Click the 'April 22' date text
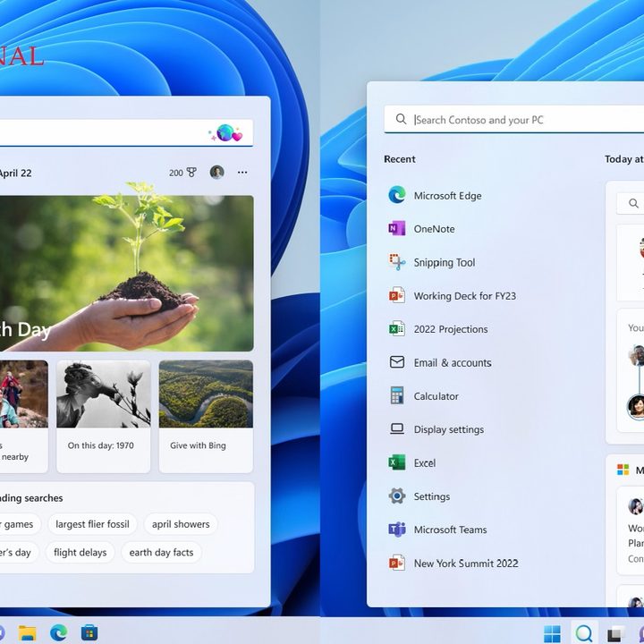This screenshot has height=644, width=644. coord(15,173)
